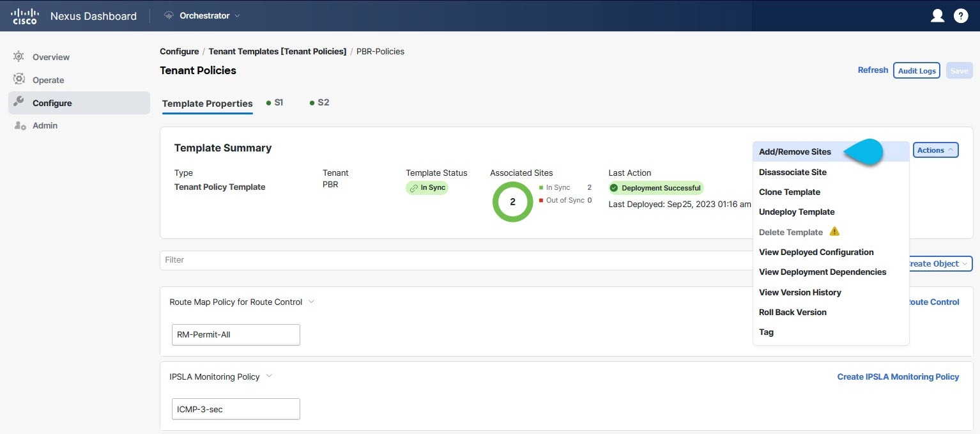980x434 pixels.
Task: Select Add/Remove Sites from Actions menu
Action: (831, 152)
